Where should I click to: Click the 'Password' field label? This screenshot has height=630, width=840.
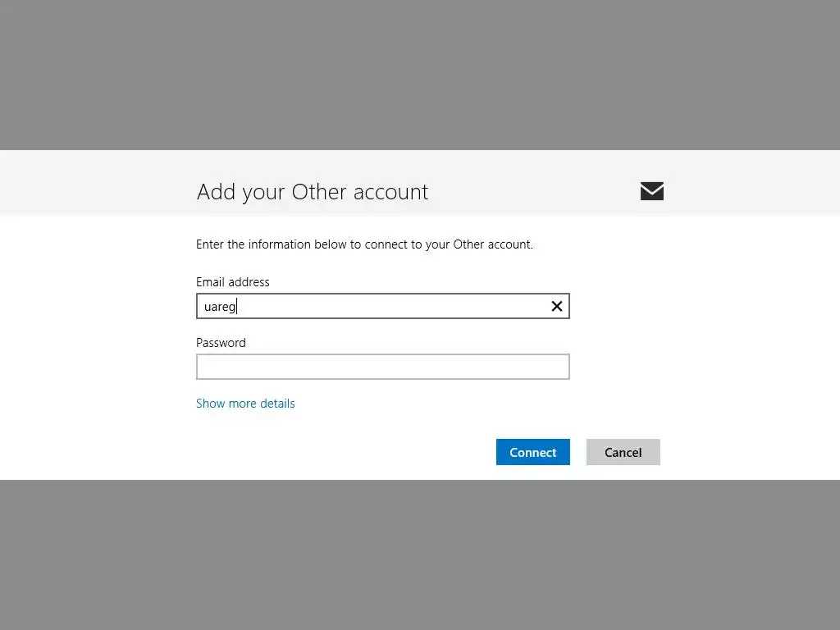(x=221, y=343)
